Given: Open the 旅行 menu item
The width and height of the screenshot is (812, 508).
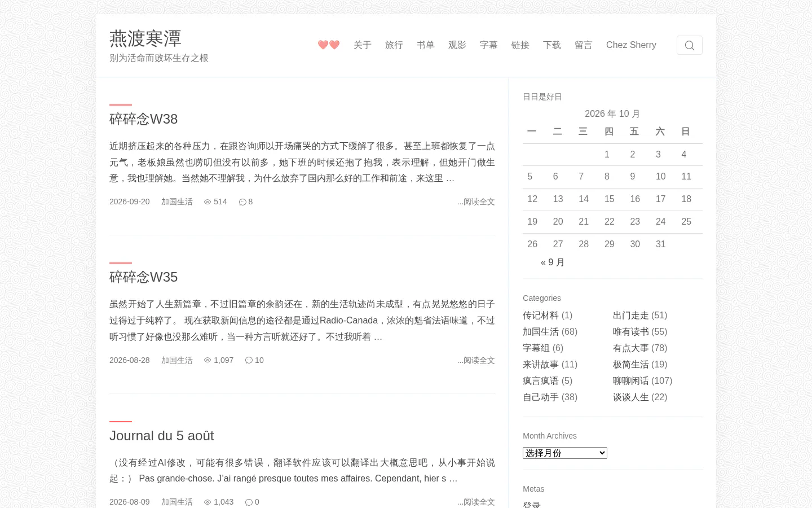Looking at the screenshot, I should click(x=394, y=45).
